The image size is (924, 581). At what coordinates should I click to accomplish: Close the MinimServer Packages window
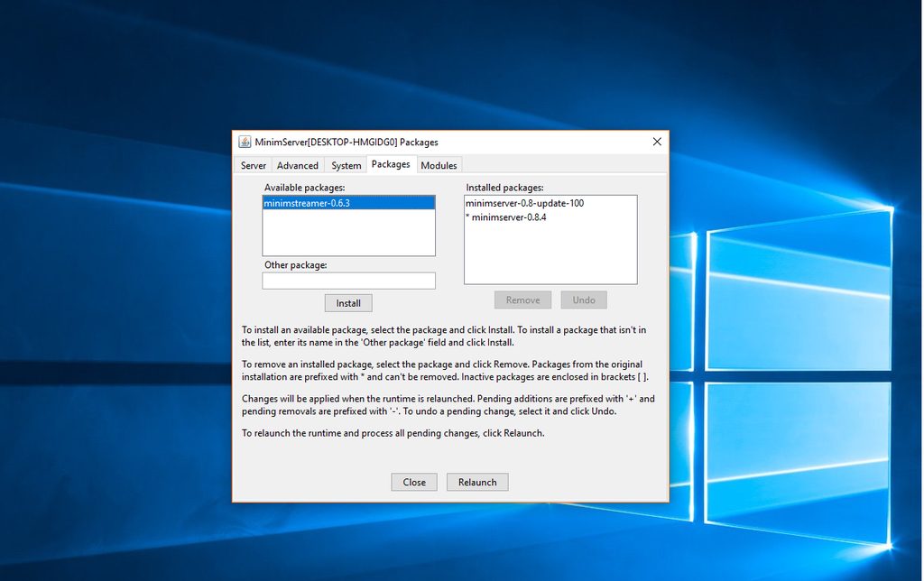[x=657, y=142]
